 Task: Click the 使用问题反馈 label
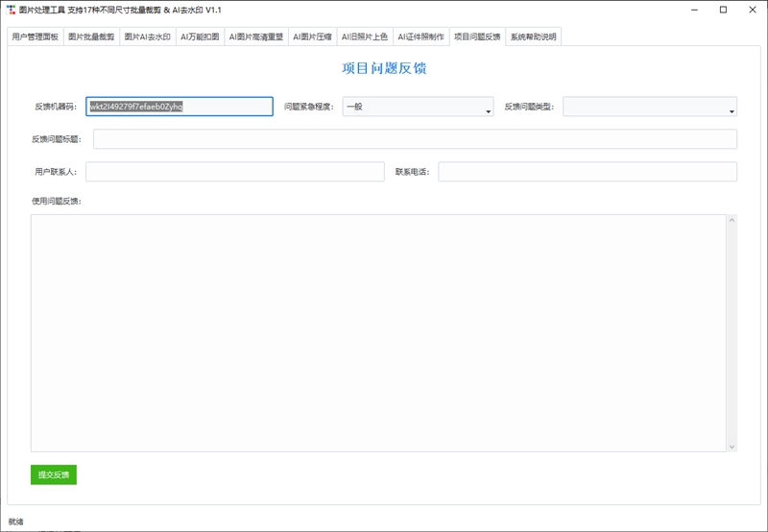coord(57,202)
